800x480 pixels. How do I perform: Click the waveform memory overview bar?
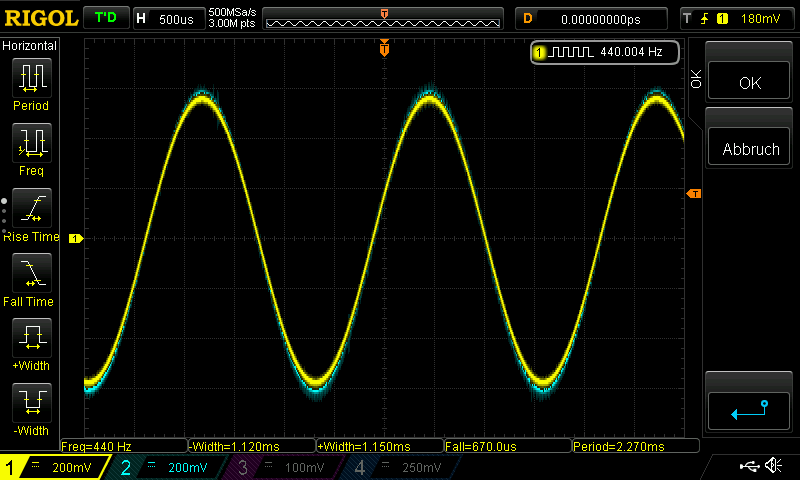(383, 19)
